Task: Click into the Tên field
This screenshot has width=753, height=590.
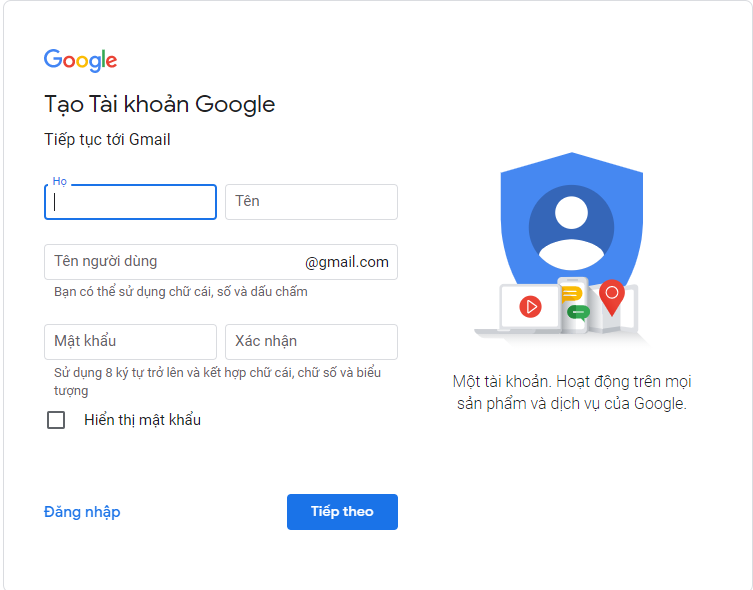Action: tap(311, 202)
